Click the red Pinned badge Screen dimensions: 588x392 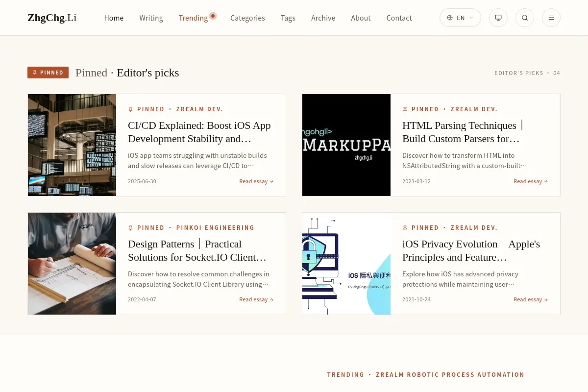click(48, 73)
